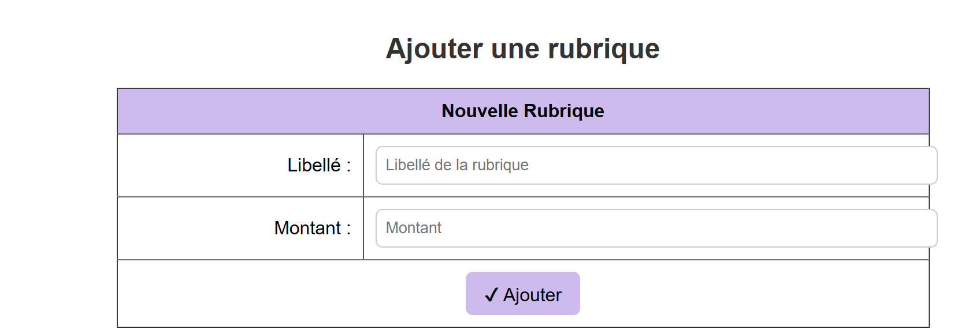Focus the Libellé de la rubrique field
Screen dimensions: 980x333
pos(656,165)
